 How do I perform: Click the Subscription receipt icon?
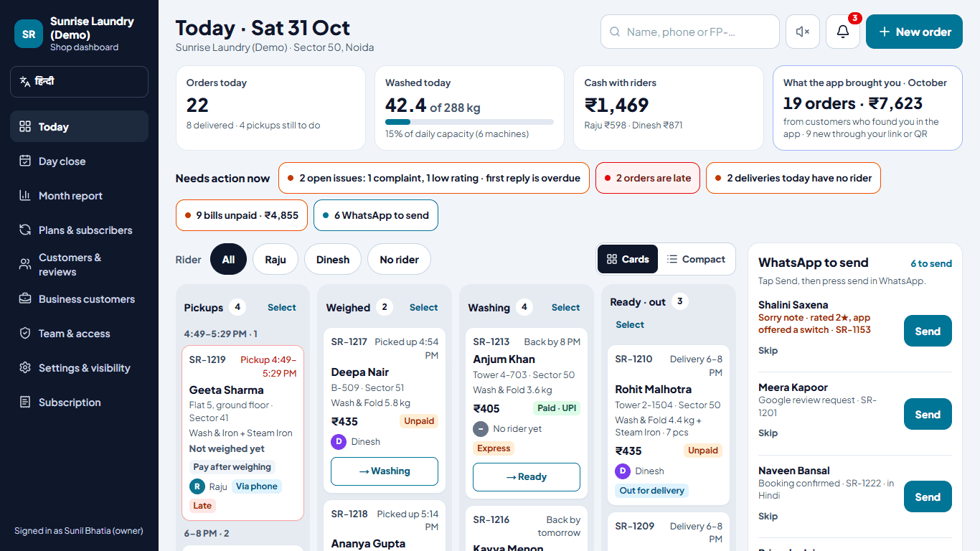[x=25, y=402]
